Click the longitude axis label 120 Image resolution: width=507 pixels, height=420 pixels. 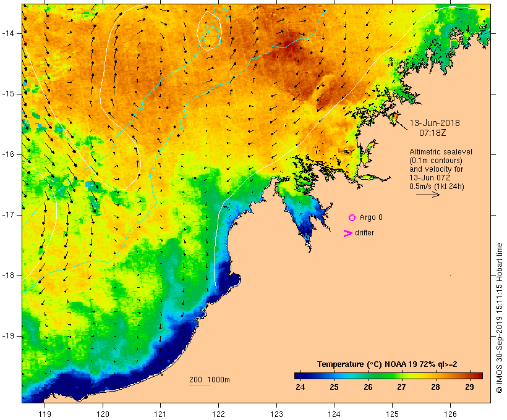click(x=103, y=414)
